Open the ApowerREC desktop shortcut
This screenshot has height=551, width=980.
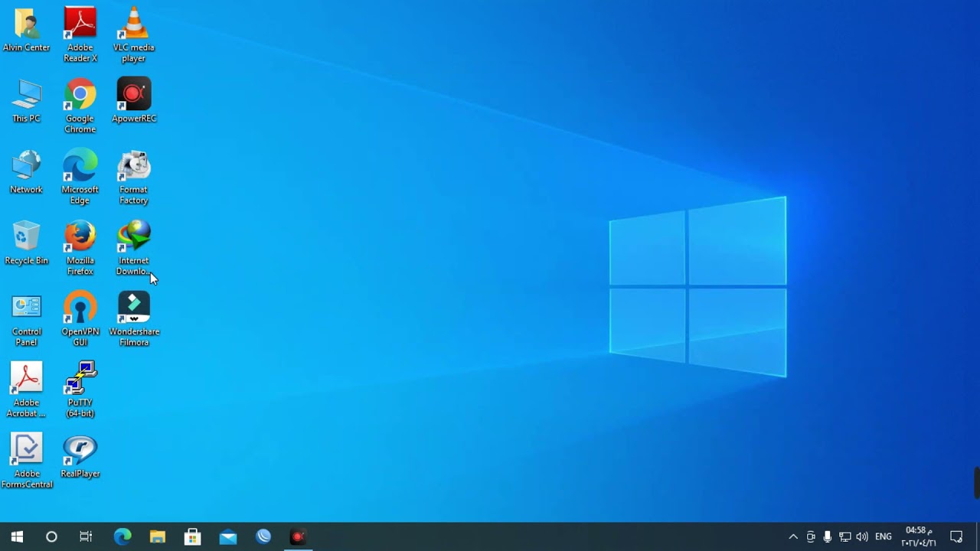coord(134,101)
